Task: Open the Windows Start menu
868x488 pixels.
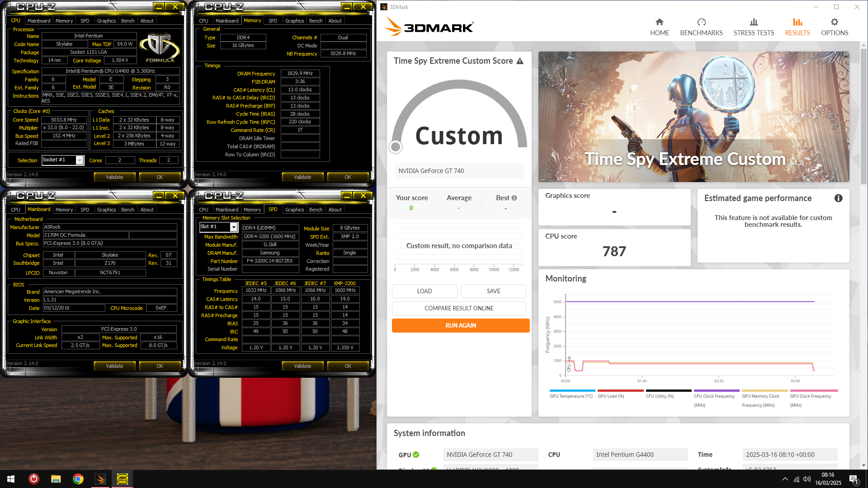Action: point(11,479)
